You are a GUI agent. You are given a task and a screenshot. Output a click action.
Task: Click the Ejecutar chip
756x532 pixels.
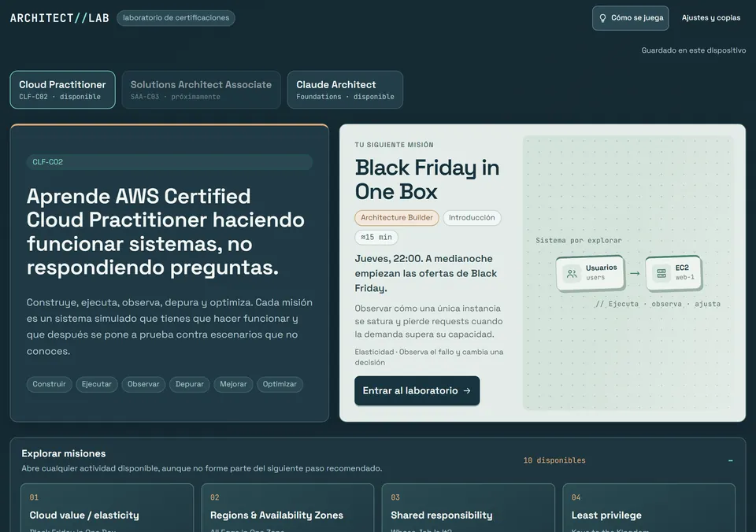pyautogui.click(x=96, y=384)
